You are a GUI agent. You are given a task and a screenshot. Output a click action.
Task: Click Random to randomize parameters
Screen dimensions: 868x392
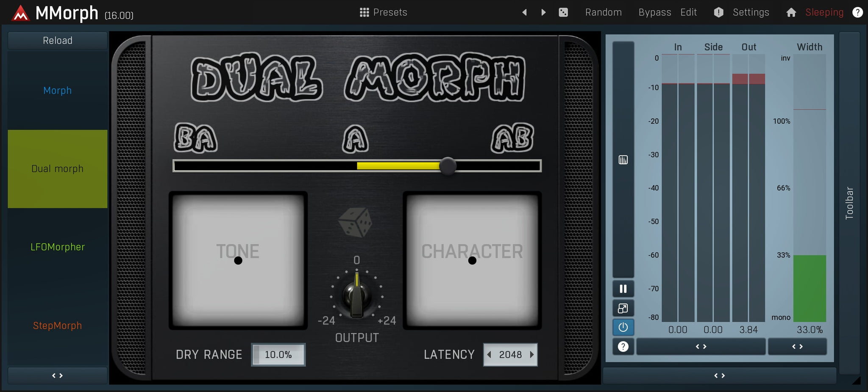603,12
